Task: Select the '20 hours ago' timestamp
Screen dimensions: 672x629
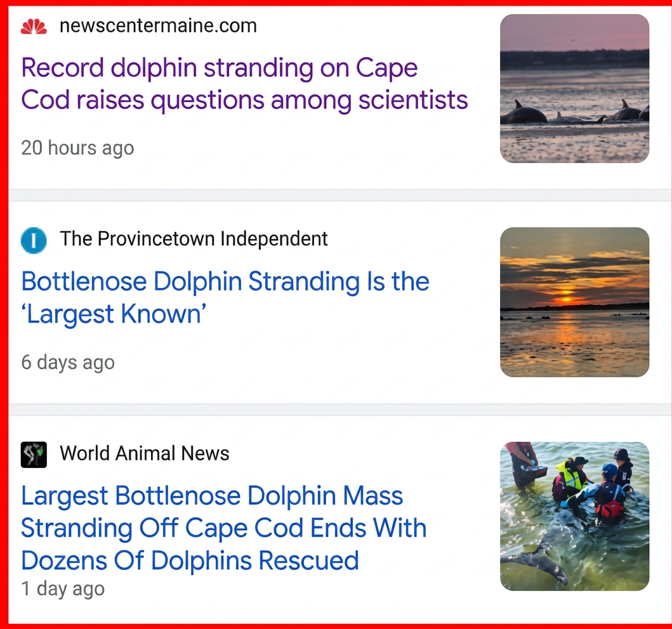Action: [77, 148]
